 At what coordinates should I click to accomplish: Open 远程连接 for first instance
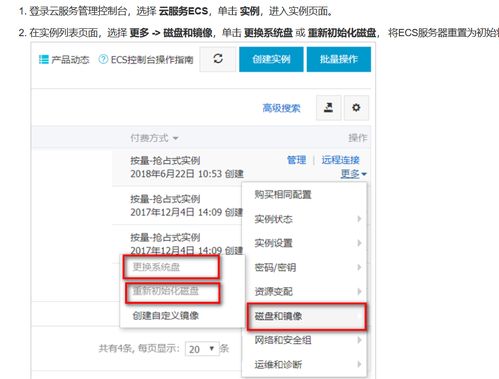(x=340, y=160)
